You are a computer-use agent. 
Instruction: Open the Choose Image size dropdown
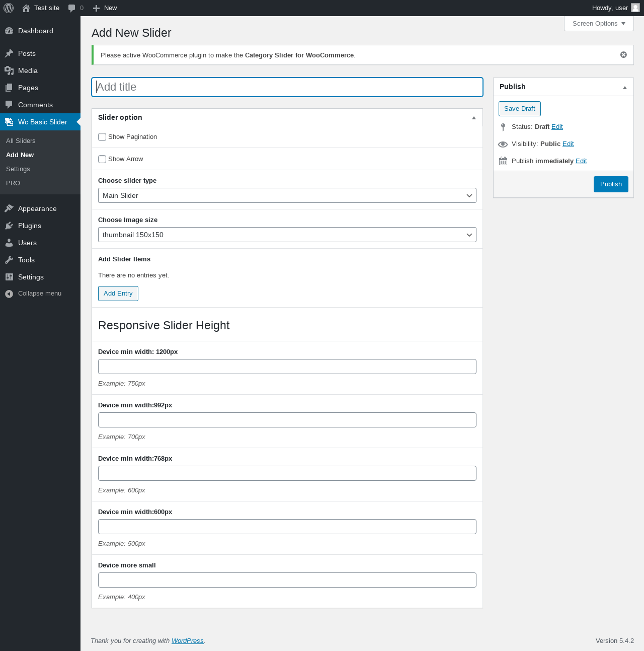pyautogui.click(x=287, y=235)
